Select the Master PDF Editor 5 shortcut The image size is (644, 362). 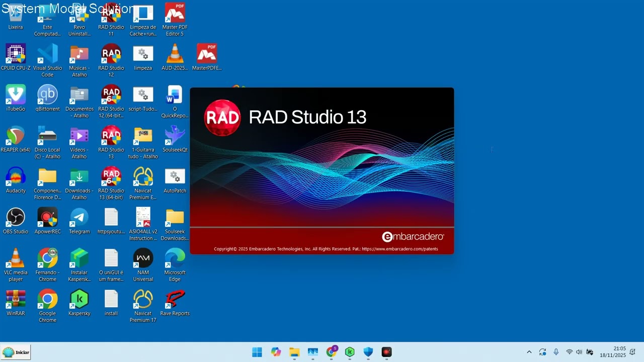click(x=175, y=20)
